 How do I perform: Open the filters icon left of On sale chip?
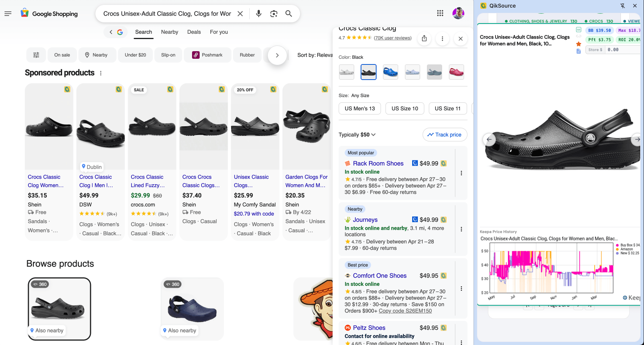pos(36,55)
